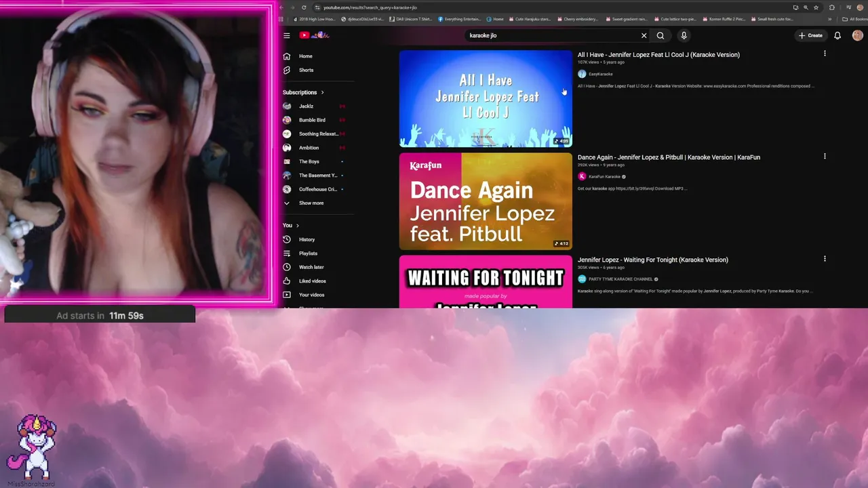Open the Soothing Relaxation subscription
This screenshot has height=488, width=868.
pyautogui.click(x=314, y=134)
